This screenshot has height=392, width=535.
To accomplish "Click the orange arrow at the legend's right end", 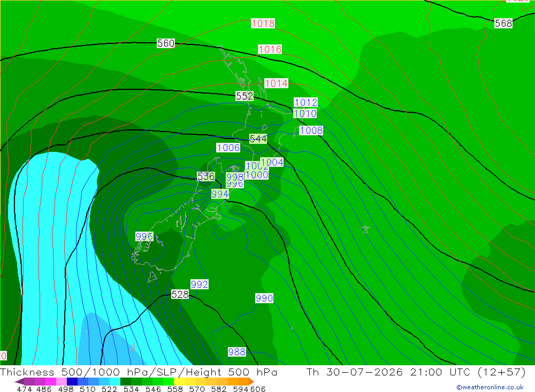I will click(251, 381).
